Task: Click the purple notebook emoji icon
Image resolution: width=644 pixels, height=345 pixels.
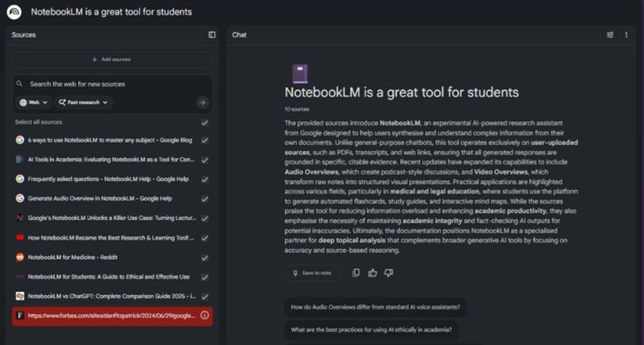Action: [299, 74]
